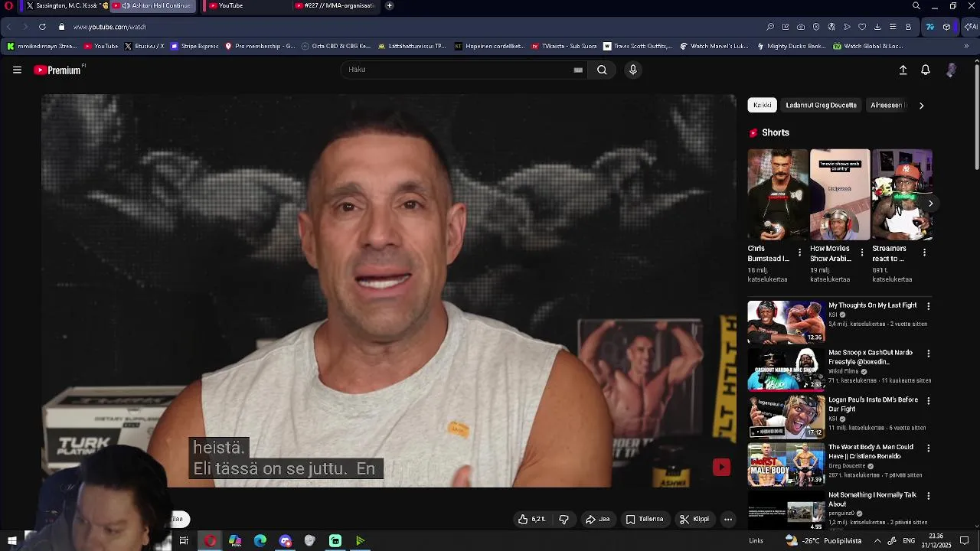This screenshot has width=980, height=551.
Task: Create a clip with Klippi button
Action: [694, 519]
